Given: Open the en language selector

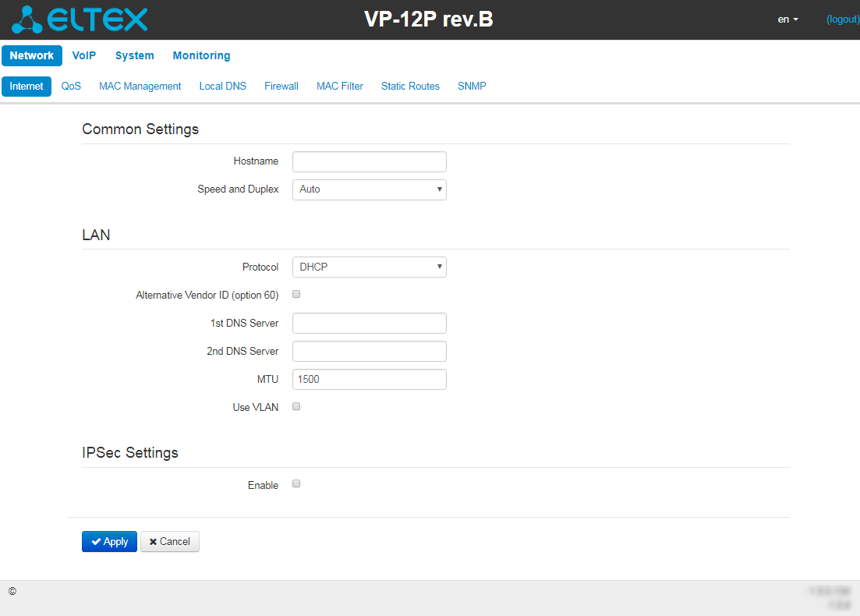Looking at the screenshot, I should (787, 19).
